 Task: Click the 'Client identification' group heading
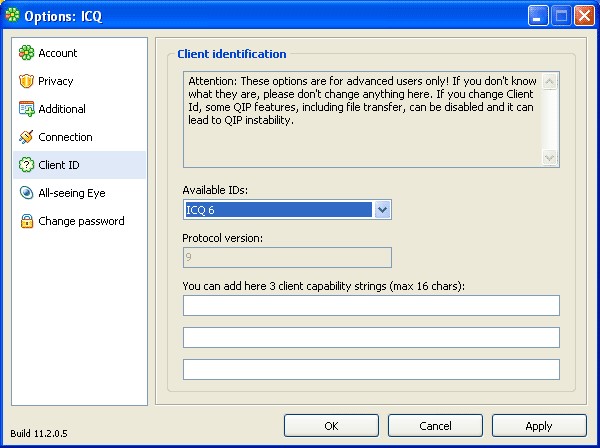(x=232, y=54)
